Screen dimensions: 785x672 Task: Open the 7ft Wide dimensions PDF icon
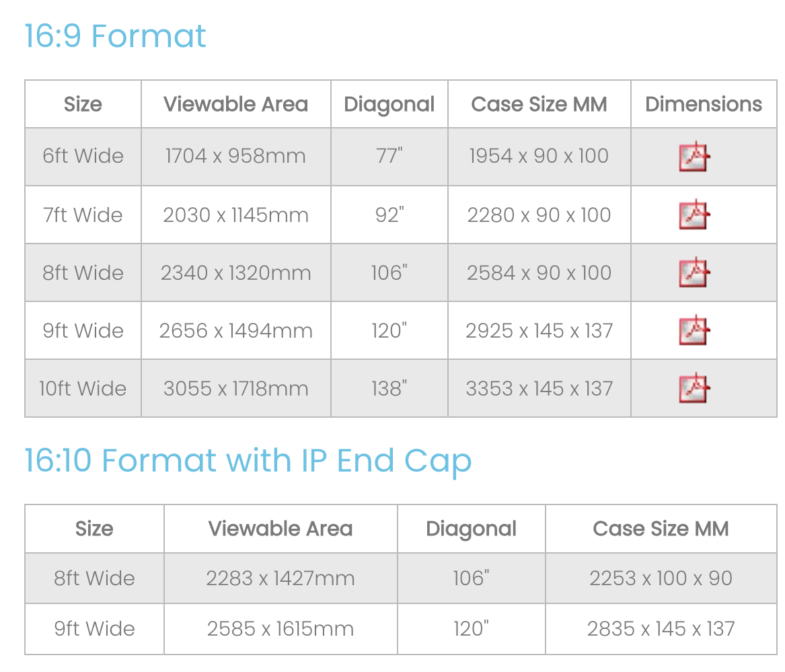[694, 215]
